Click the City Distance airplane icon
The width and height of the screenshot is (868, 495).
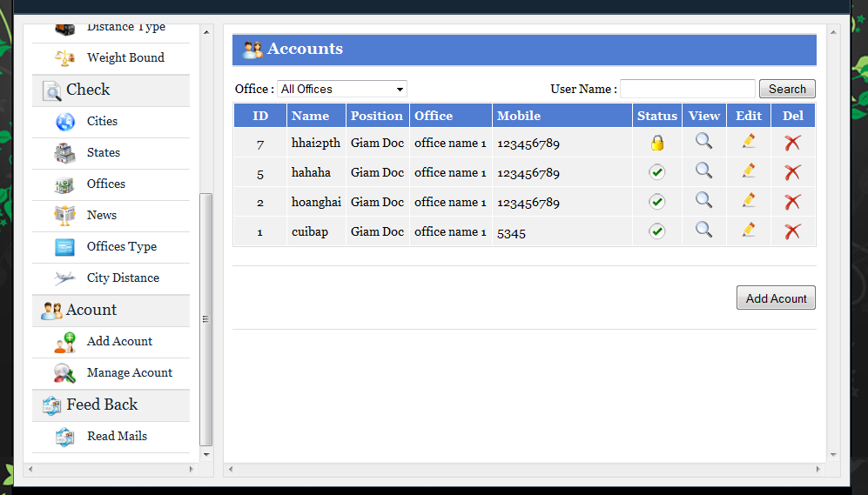(65, 278)
